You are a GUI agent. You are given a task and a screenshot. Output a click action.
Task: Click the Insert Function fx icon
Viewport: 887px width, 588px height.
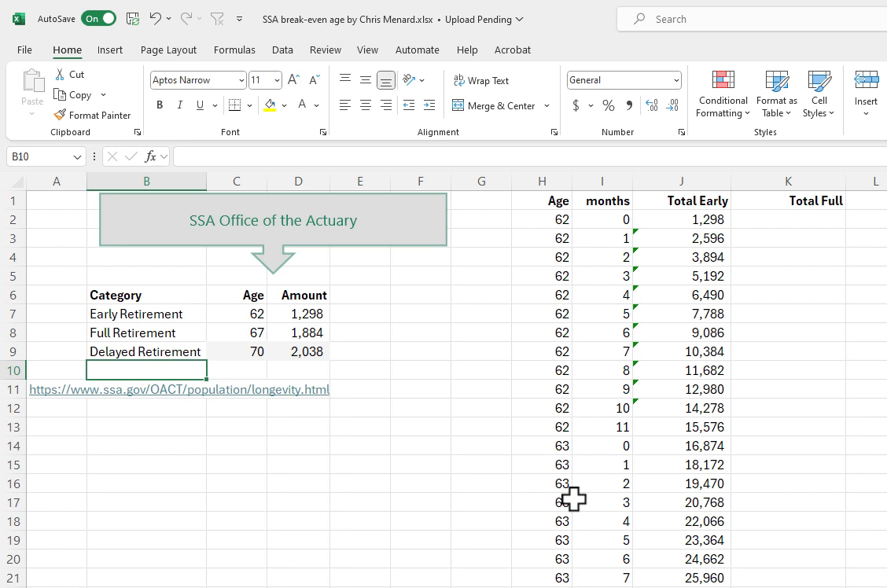click(150, 156)
